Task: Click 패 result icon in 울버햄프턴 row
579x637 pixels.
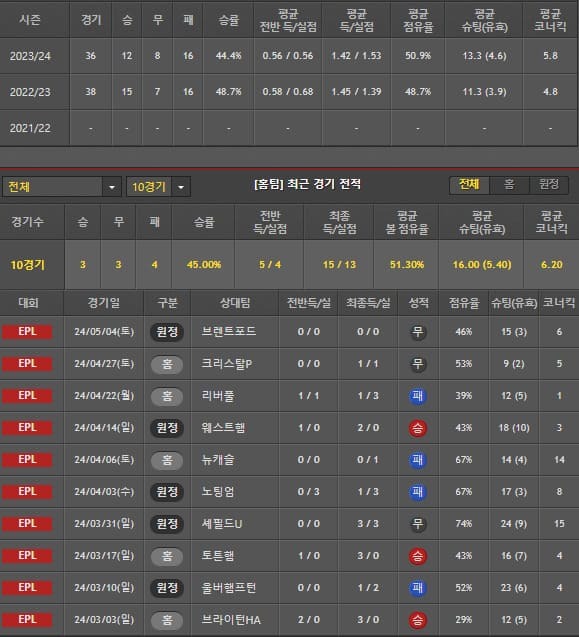Action: point(418,588)
